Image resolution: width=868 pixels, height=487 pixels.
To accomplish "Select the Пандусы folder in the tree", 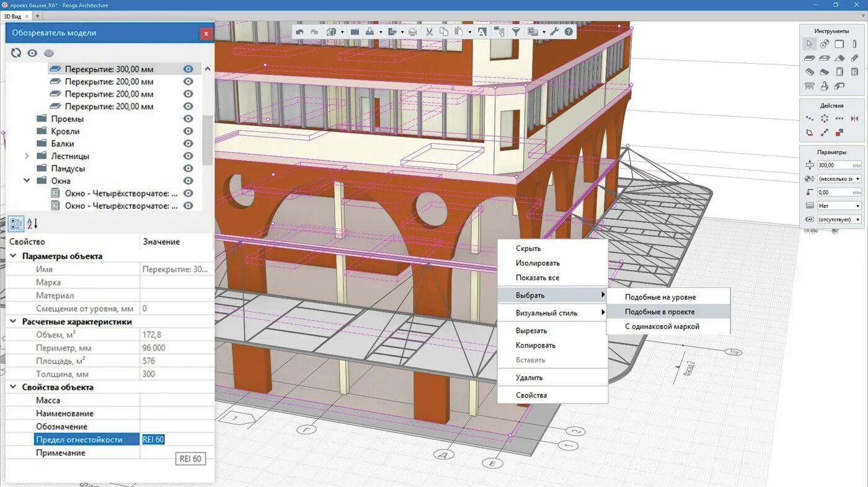I will 68,169.
